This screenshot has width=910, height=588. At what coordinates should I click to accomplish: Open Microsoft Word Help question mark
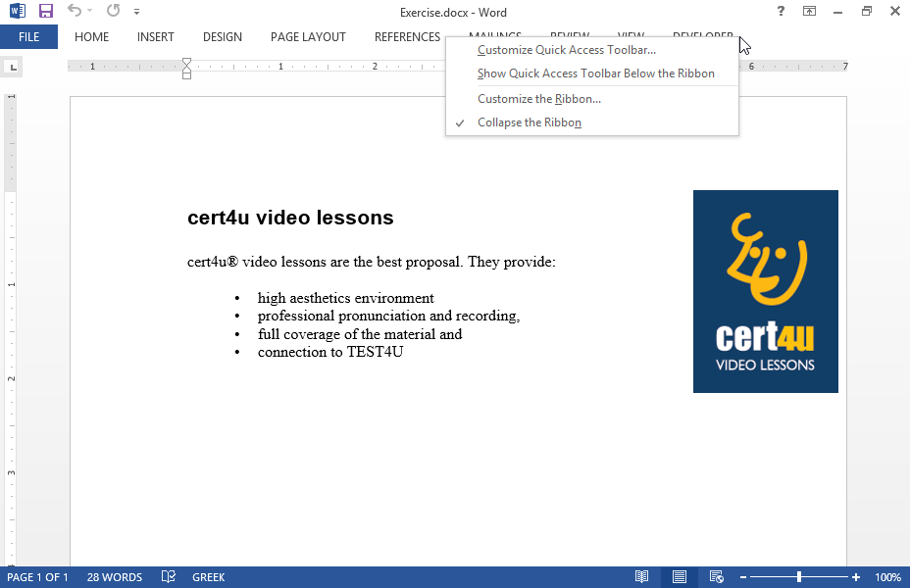[x=781, y=11]
